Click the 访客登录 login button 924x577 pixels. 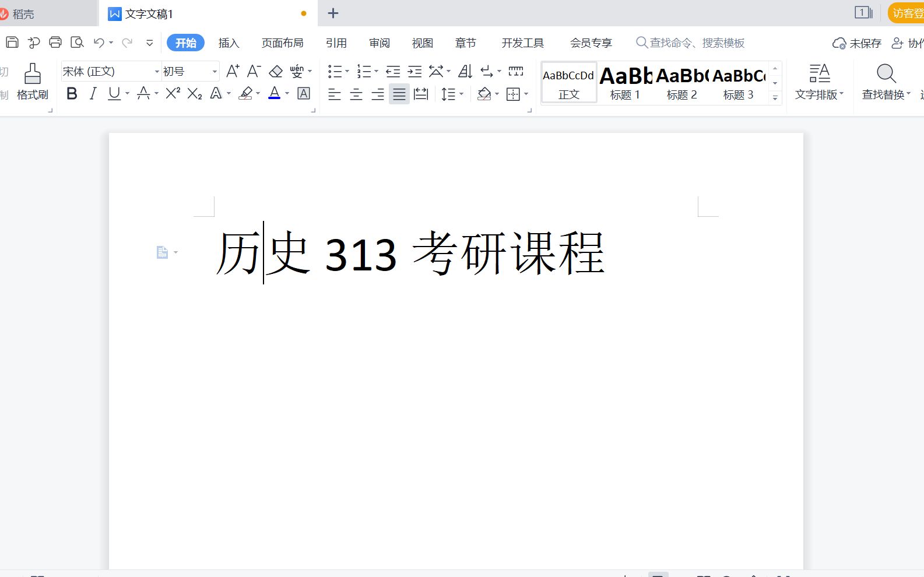tap(906, 13)
